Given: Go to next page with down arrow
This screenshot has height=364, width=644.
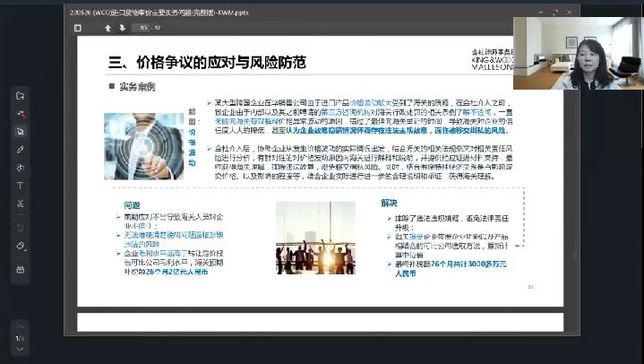Looking at the screenshot, I should click(x=120, y=28).
